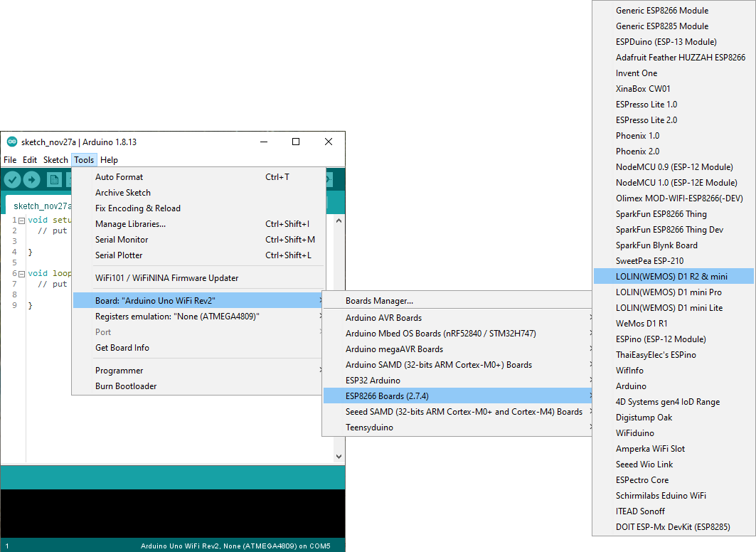Open Manage Libraries...
This screenshot has width=756, height=552.
click(198, 223)
